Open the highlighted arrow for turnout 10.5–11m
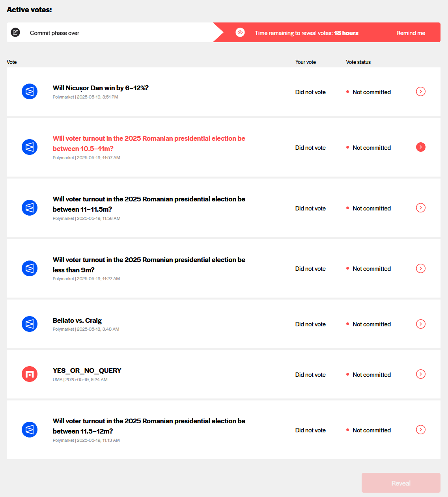Image resolution: width=448 pixels, height=497 pixels. [421, 147]
